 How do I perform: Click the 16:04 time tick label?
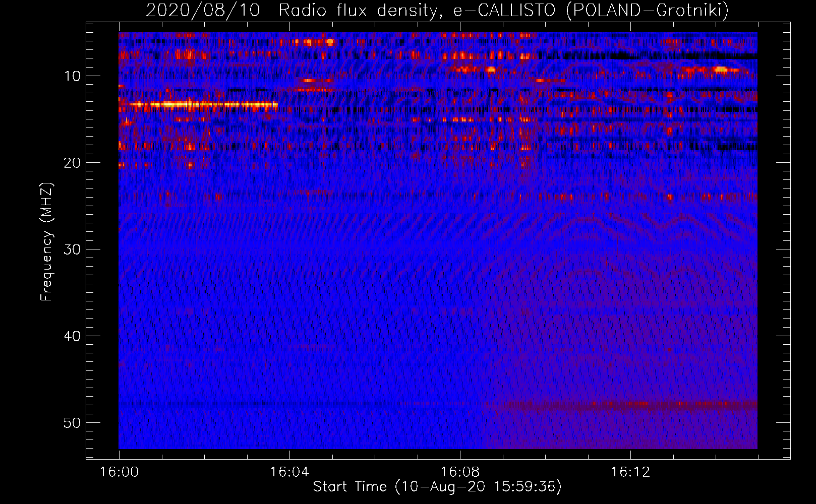click(x=289, y=472)
